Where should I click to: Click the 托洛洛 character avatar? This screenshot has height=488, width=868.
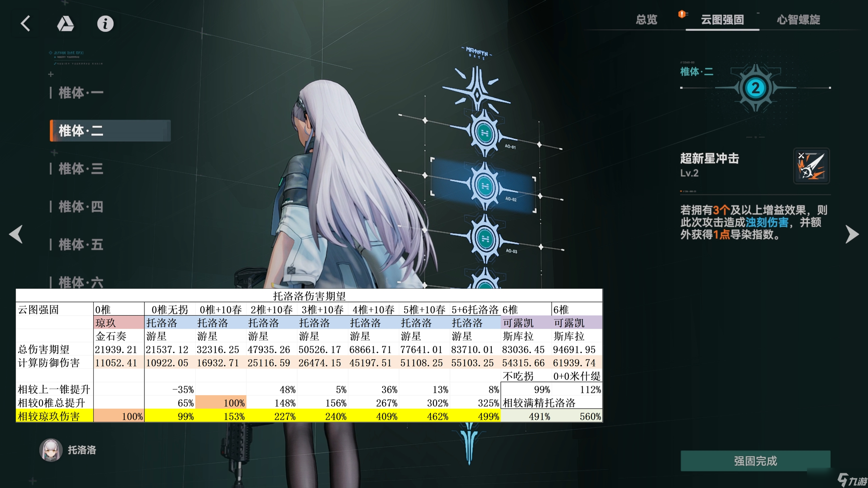pyautogui.click(x=51, y=450)
